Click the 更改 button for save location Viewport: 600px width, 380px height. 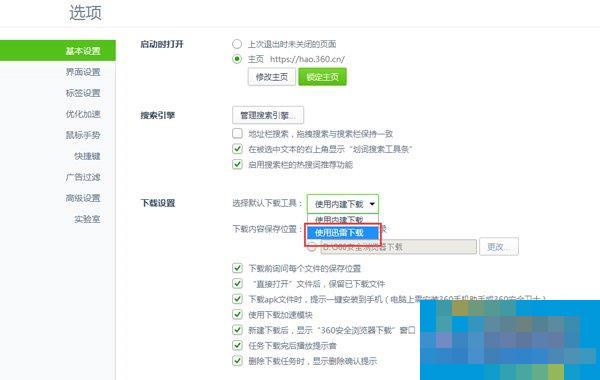coord(499,246)
